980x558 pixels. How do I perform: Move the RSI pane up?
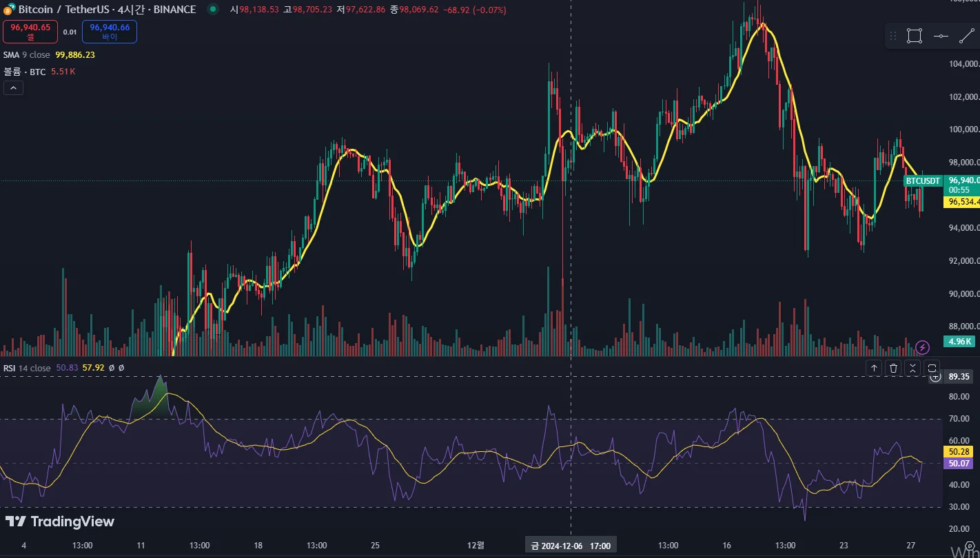click(x=874, y=369)
